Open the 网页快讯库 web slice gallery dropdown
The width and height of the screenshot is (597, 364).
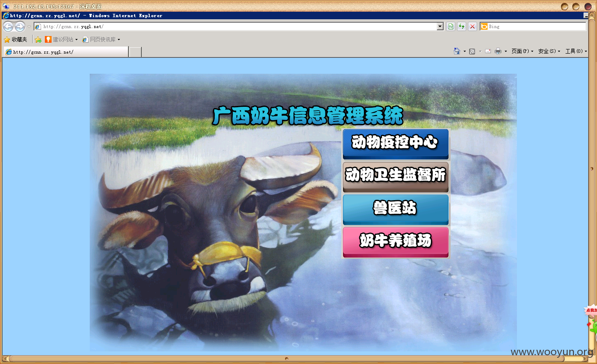pos(101,39)
